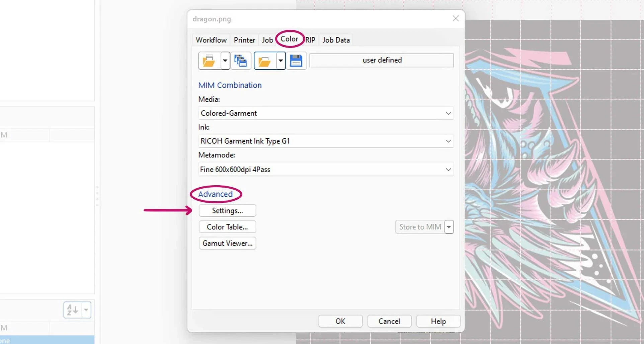Switch to the Workflow tab
The width and height of the screenshot is (644, 344).
click(x=211, y=40)
